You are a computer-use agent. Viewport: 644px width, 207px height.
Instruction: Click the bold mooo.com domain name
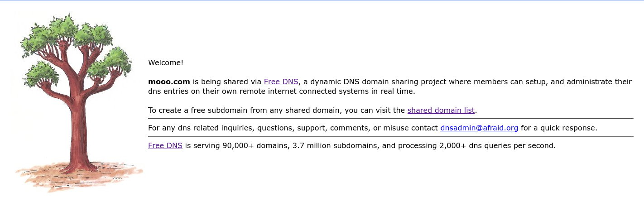[x=169, y=82]
